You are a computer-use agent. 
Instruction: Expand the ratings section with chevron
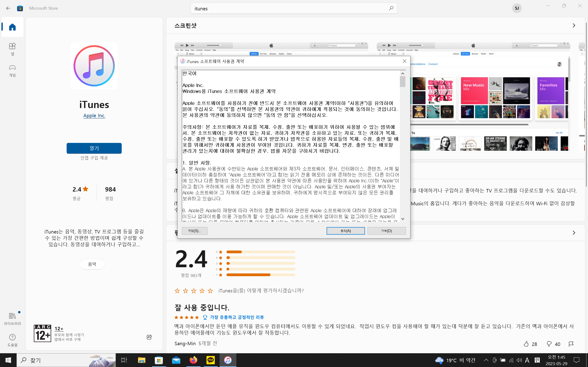[x=574, y=233]
